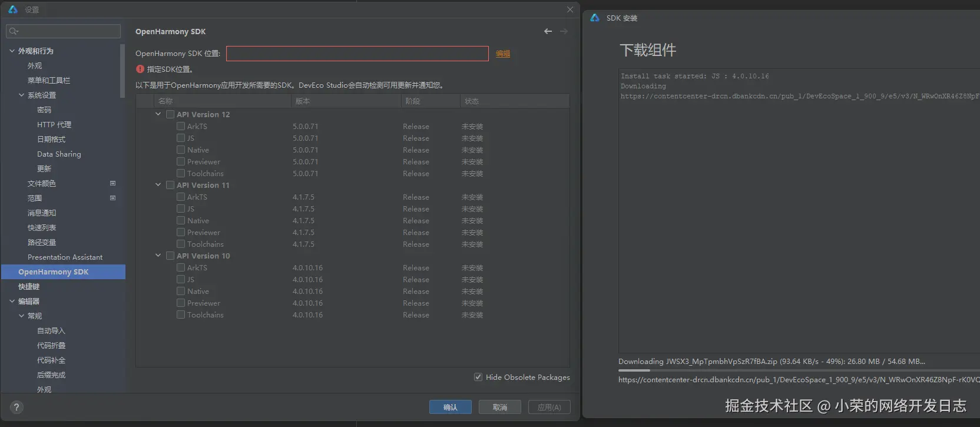
Task: Collapse the API Version 11 group
Action: pos(158,185)
